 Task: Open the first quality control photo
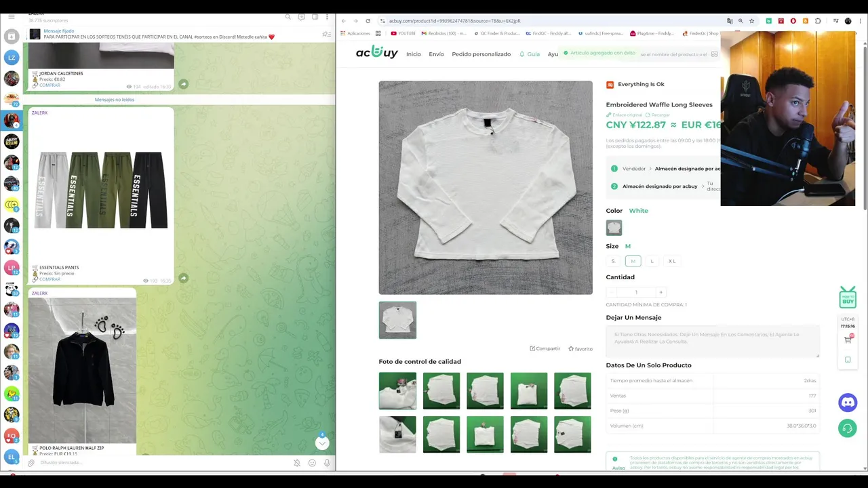click(x=397, y=391)
